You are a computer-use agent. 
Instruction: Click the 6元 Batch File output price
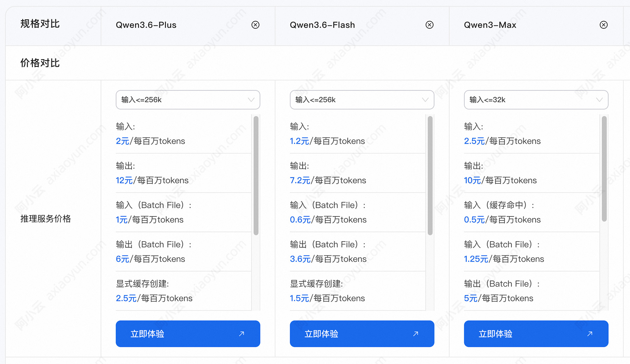(x=122, y=259)
